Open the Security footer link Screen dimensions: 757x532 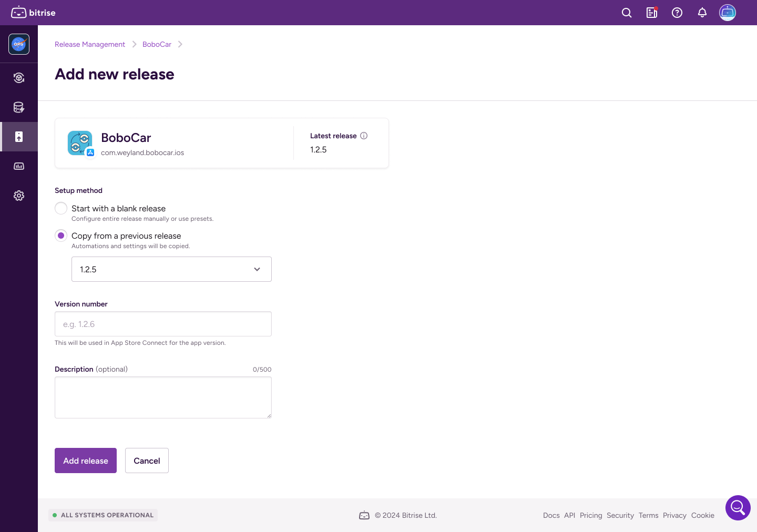(x=620, y=515)
